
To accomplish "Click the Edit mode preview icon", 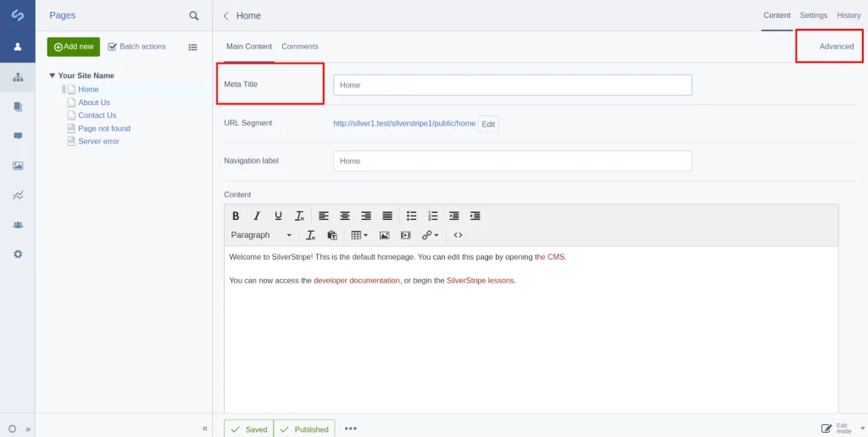I will coord(826,429).
